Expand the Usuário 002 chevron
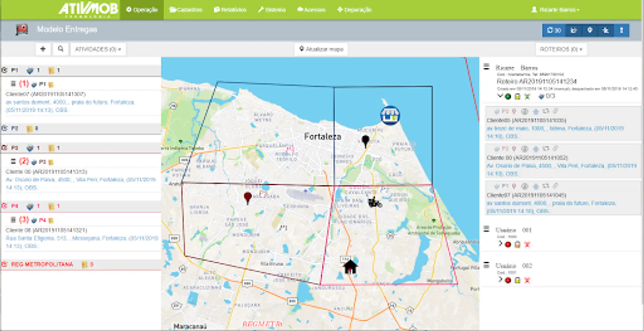 [500, 279]
